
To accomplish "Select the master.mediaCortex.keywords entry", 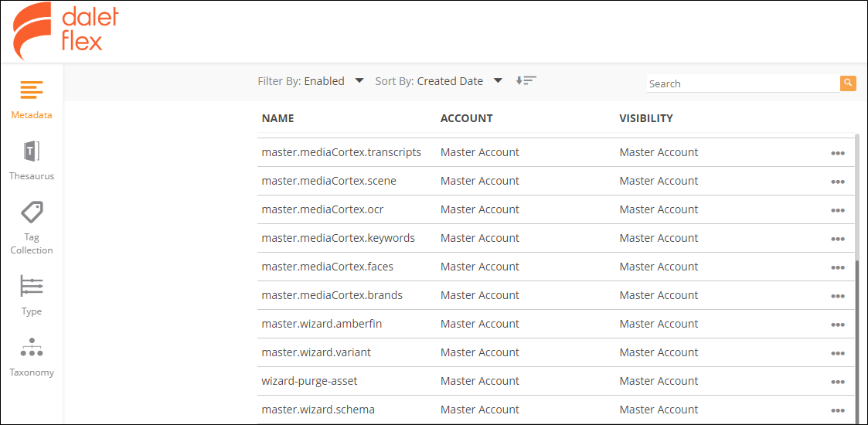I will [x=339, y=238].
